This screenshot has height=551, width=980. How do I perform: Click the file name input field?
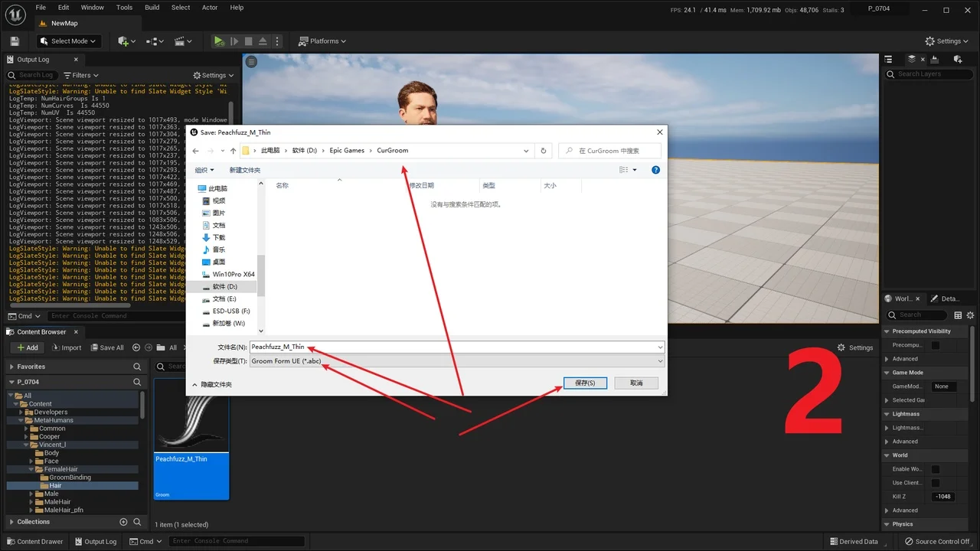pyautogui.click(x=457, y=347)
